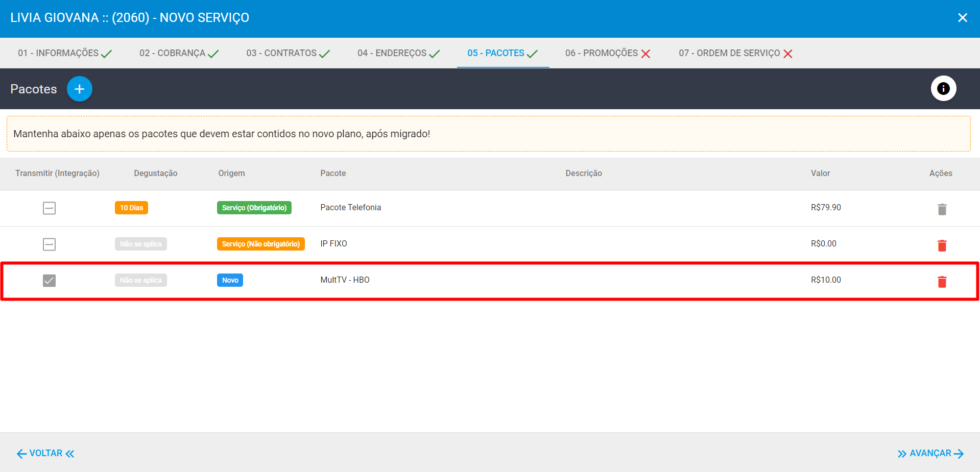Click the Voltar button
Image resolution: width=980 pixels, height=472 pixels.
[x=45, y=453]
